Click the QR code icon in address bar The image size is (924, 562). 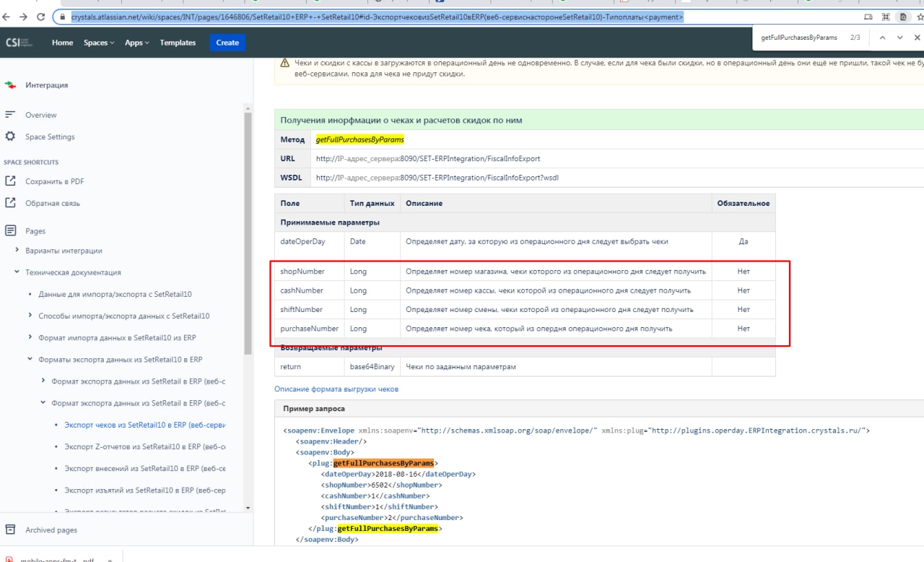tap(885, 17)
